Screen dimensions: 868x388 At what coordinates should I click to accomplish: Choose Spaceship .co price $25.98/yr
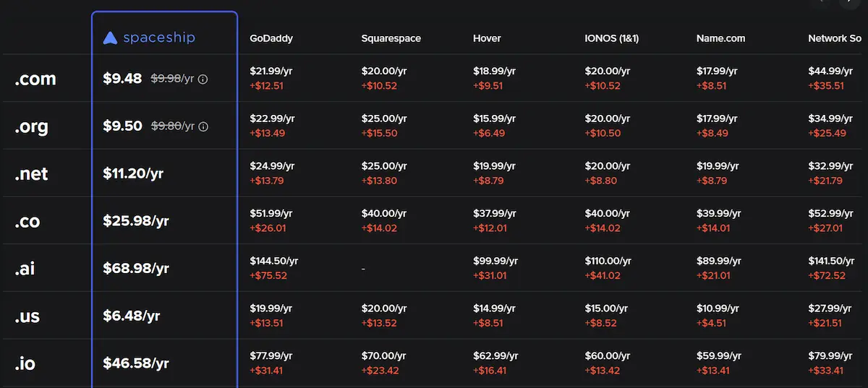coord(136,221)
